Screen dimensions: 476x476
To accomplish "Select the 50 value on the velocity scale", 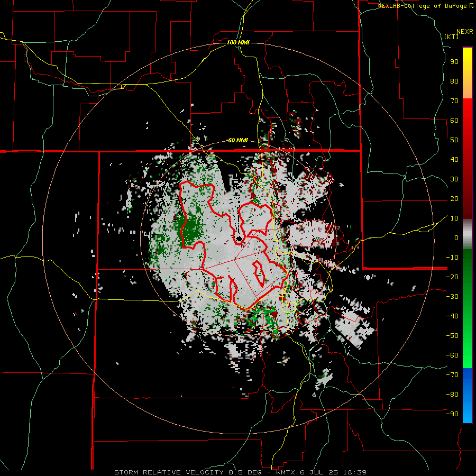I will 454,140.
